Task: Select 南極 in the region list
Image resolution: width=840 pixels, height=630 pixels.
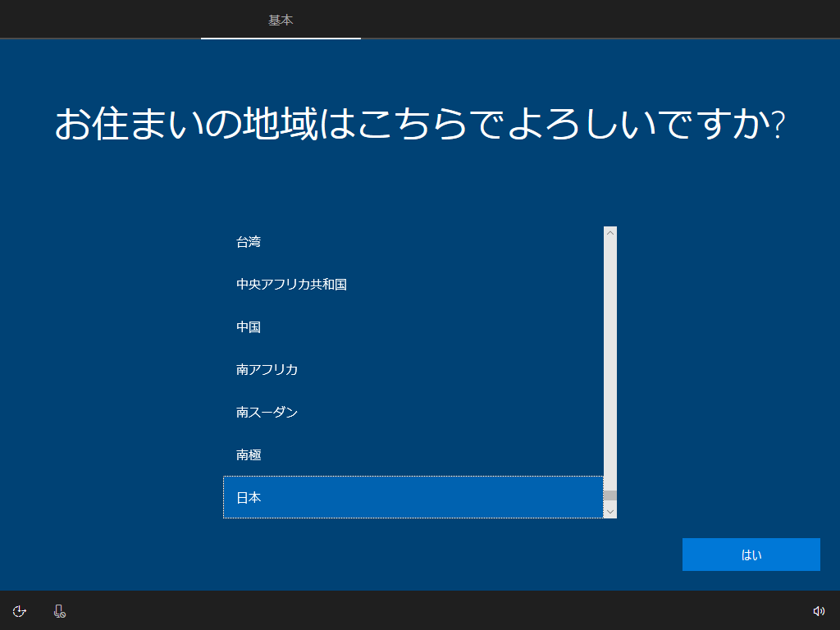Action: pyautogui.click(x=413, y=454)
